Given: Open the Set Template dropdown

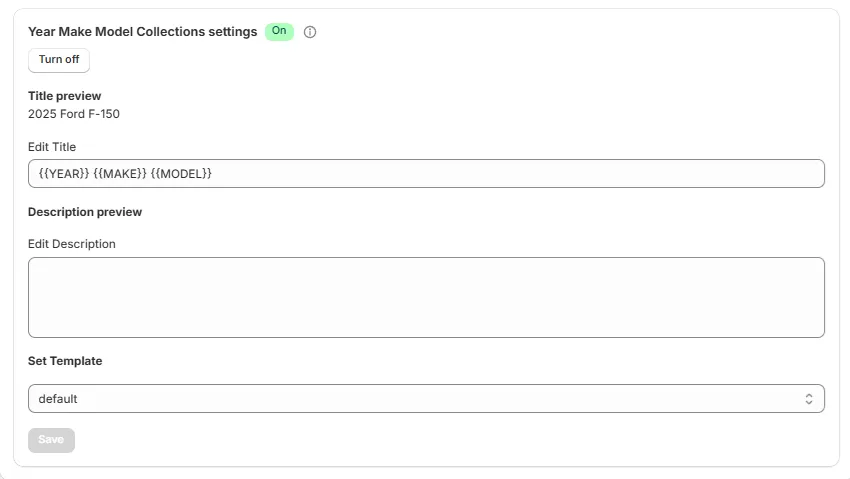Looking at the screenshot, I should (x=426, y=399).
